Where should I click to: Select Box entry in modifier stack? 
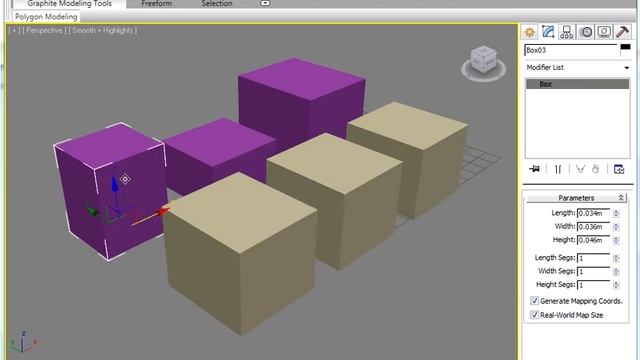pos(577,84)
